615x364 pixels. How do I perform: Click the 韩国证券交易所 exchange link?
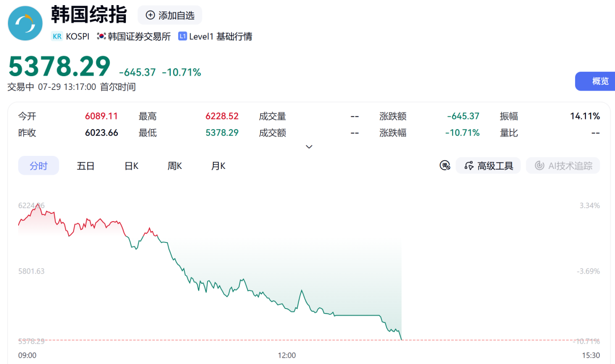click(x=140, y=36)
